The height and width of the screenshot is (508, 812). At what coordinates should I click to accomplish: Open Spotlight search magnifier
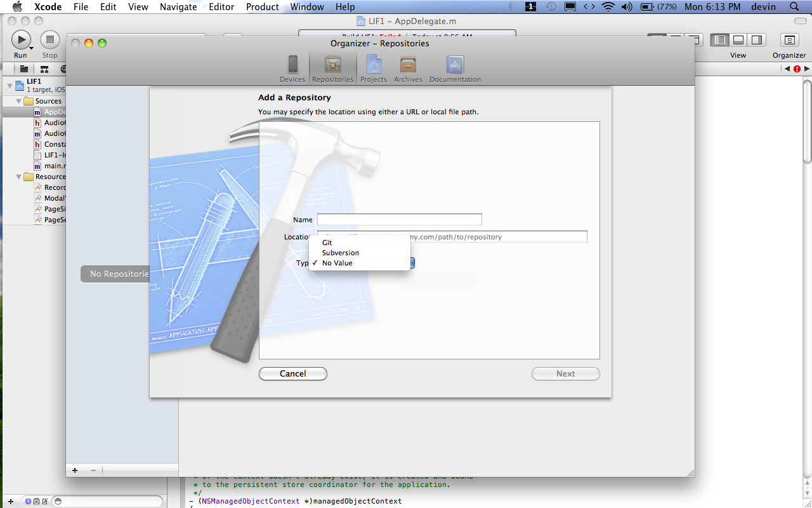pyautogui.click(x=795, y=7)
